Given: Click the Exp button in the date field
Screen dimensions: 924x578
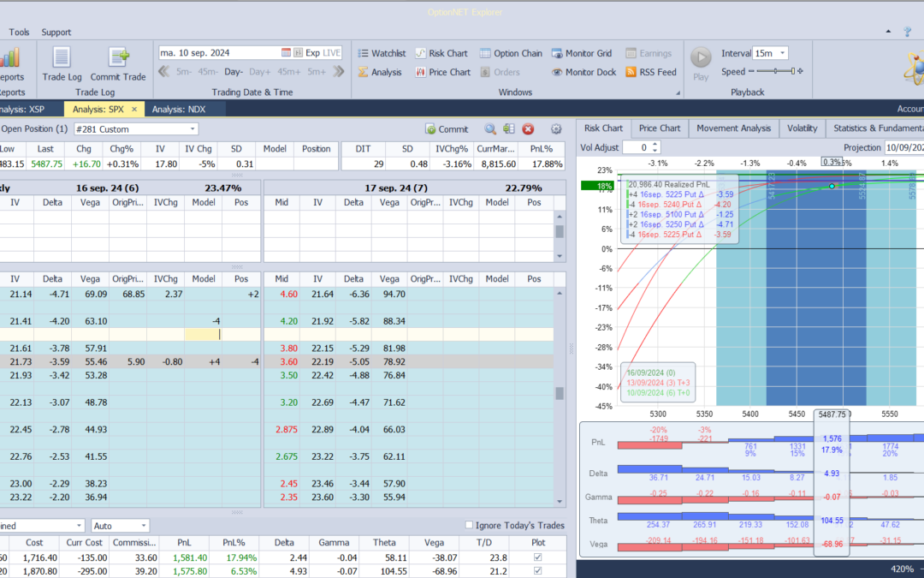Looking at the screenshot, I should (312, 52).
